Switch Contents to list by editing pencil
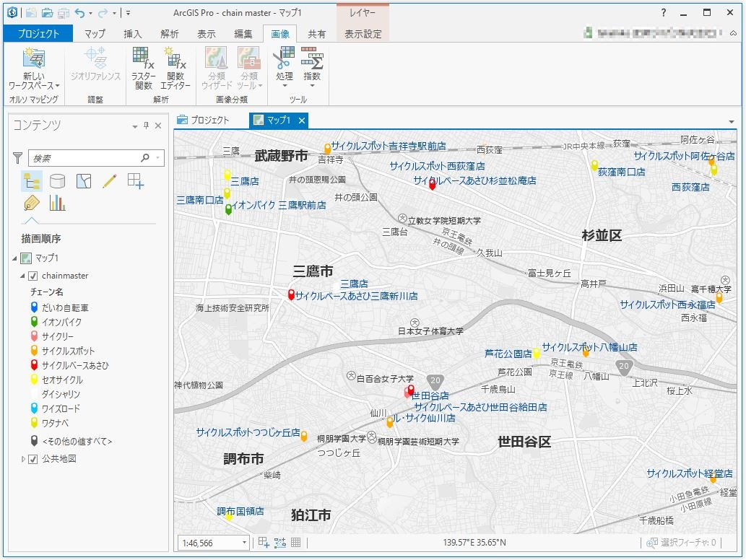746x560 pixels. click(x=110, y=181)
